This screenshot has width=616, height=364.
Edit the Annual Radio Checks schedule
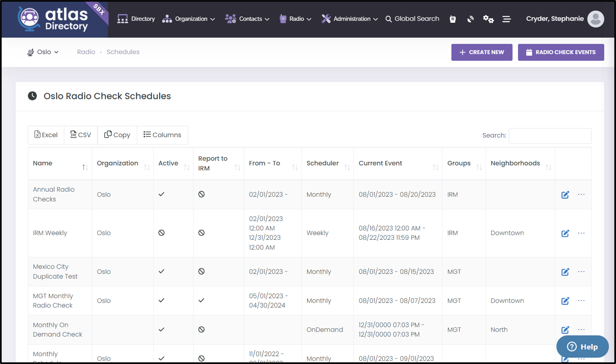[565, 195]
